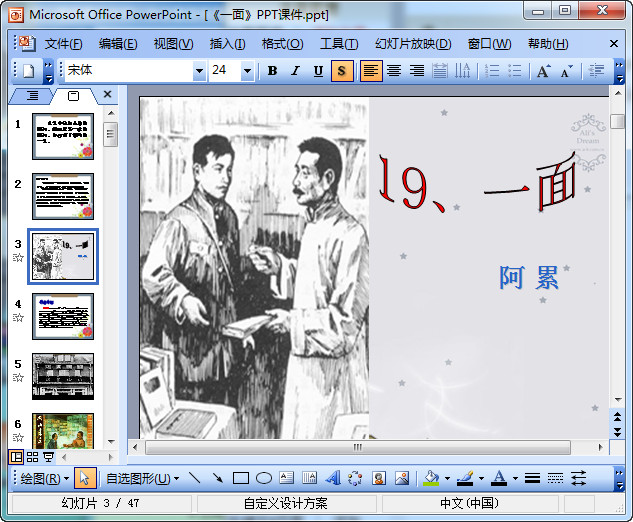Insert WordArt

coord(333,478)
